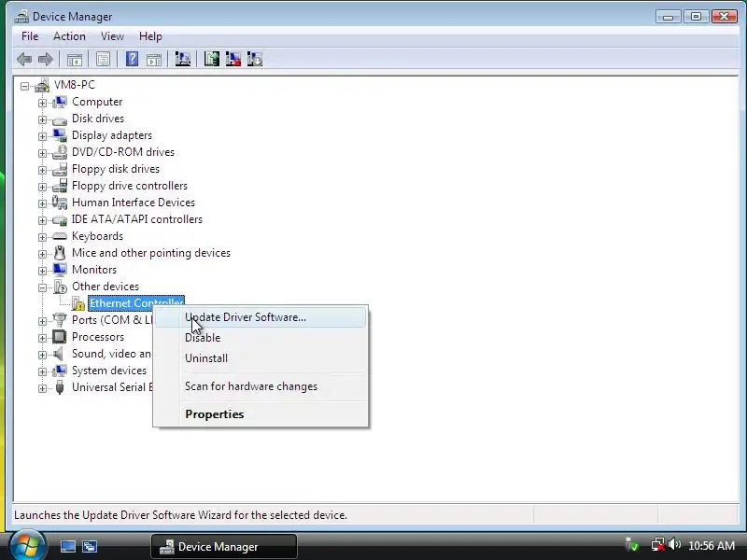Choose Uninstall from context menu
This screenshot has width=747, height=560.
pos(261,358)
